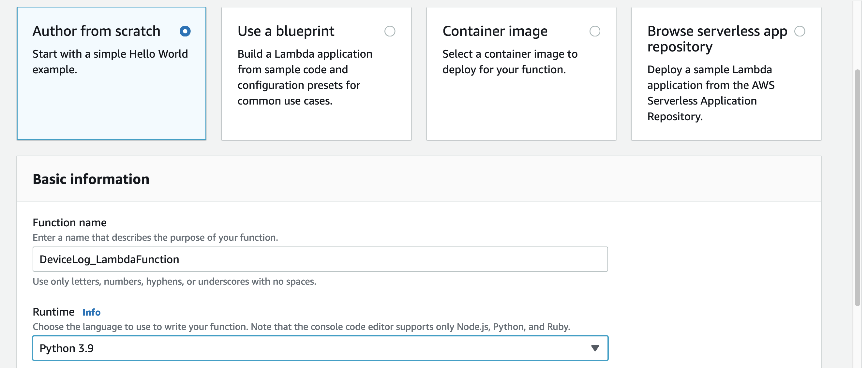Click the vertical page scrollbar thumb
The width and height of the screenshot is (868, 368).
coord(857,188)
